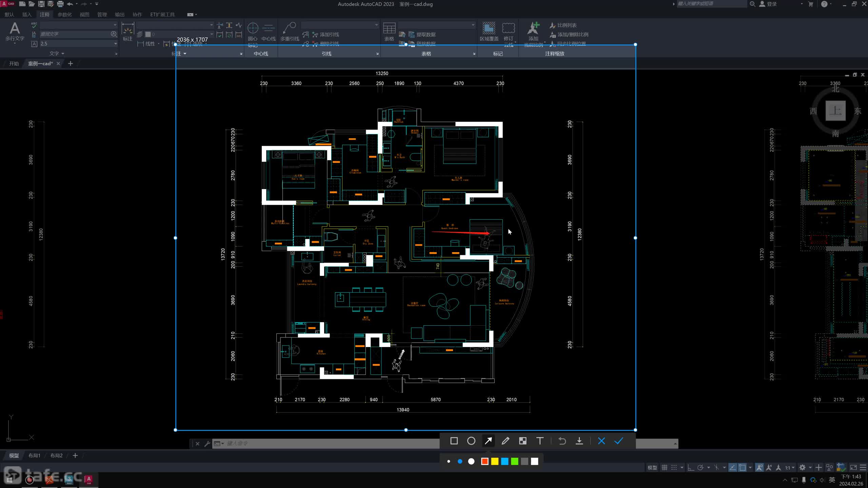Toggle ortho mode in the status bar
The height and width of the screenshot is (488, 868).
coord(690,468)
